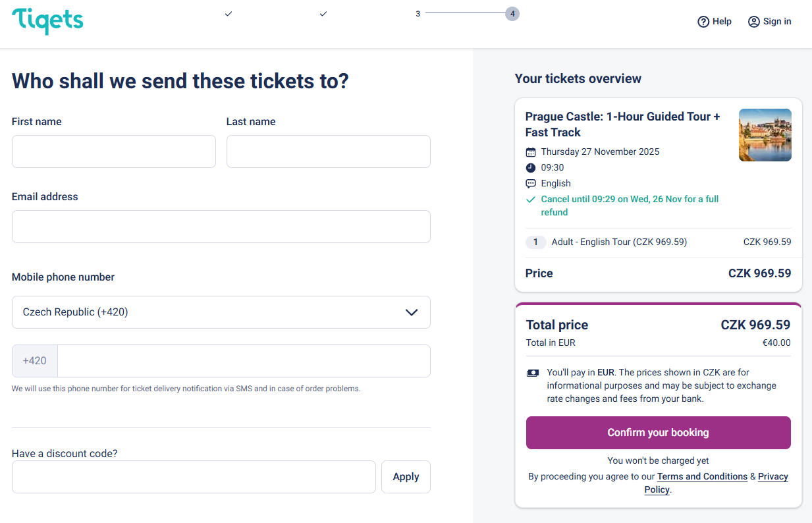Open the Privacy Policy link
812x523 pixels.
pyautogui.click(x=772, y=476)
